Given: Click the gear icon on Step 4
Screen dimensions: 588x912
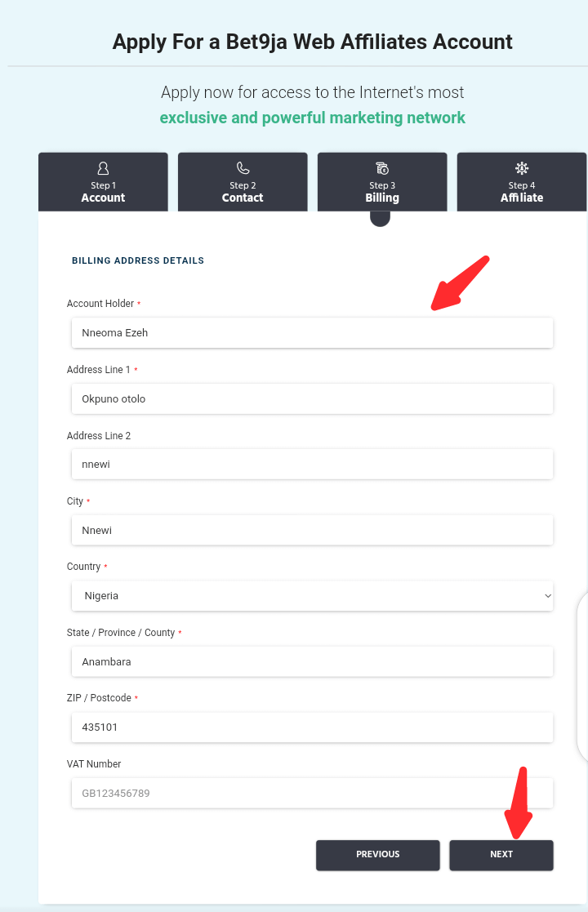Looking at the screenshot, I should pos(522,168).
